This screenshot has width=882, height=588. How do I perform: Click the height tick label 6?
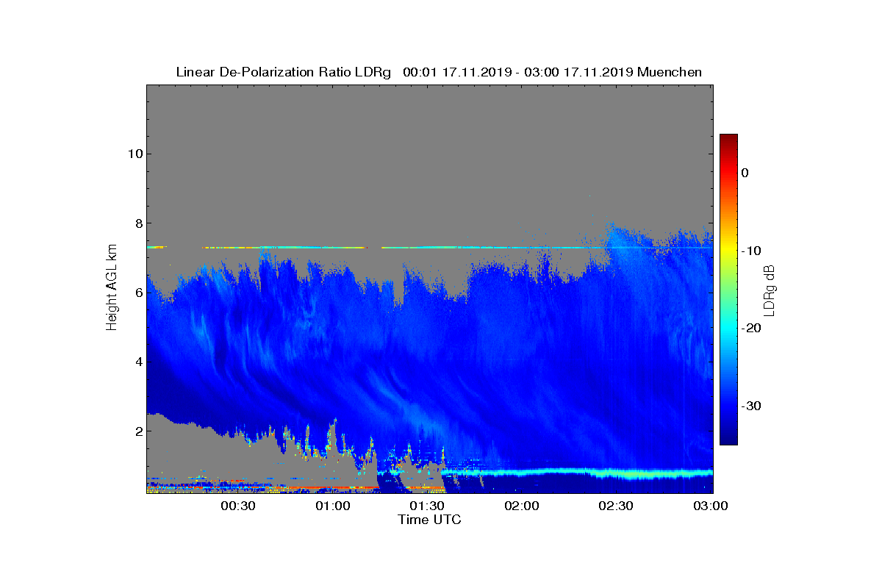pos(138,293)
